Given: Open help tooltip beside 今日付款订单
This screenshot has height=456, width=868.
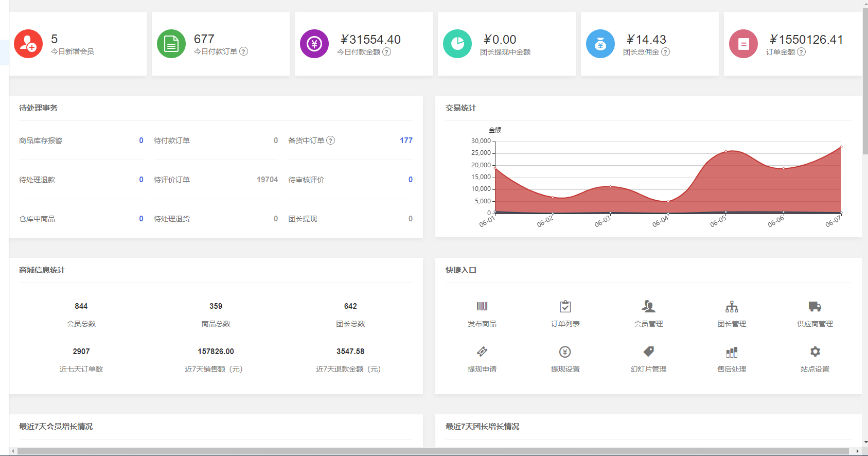Looking at the screenshot, I should click(244, 51).
